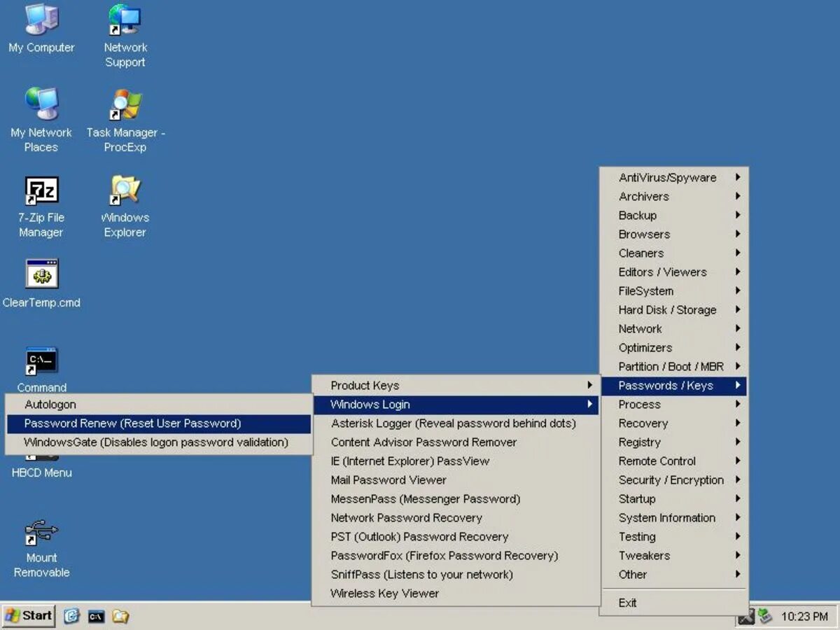Expand the Editors / Viewers category
Viewport: 840px width, 630px height.
pyautogui.click(x=673, y=272)
